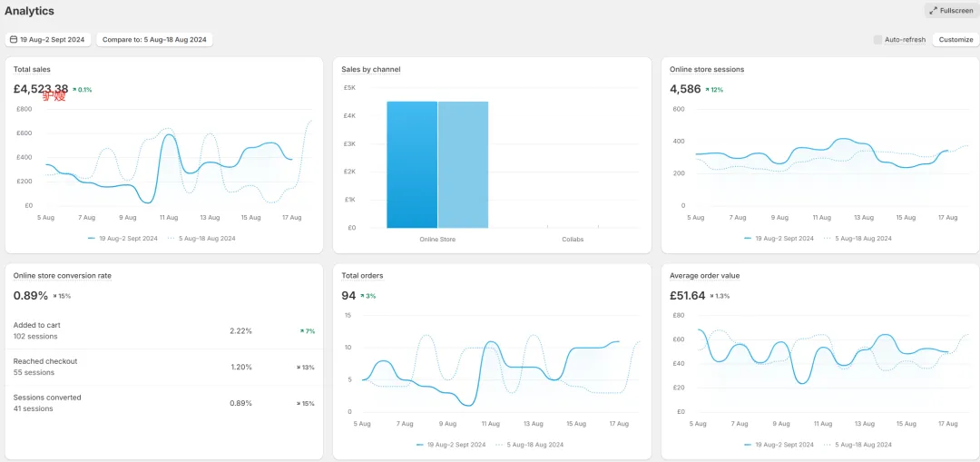This screenshot has width=980, height=462.
Task: Click the £4,523.38 total sales value
Action: pos(41,89)
